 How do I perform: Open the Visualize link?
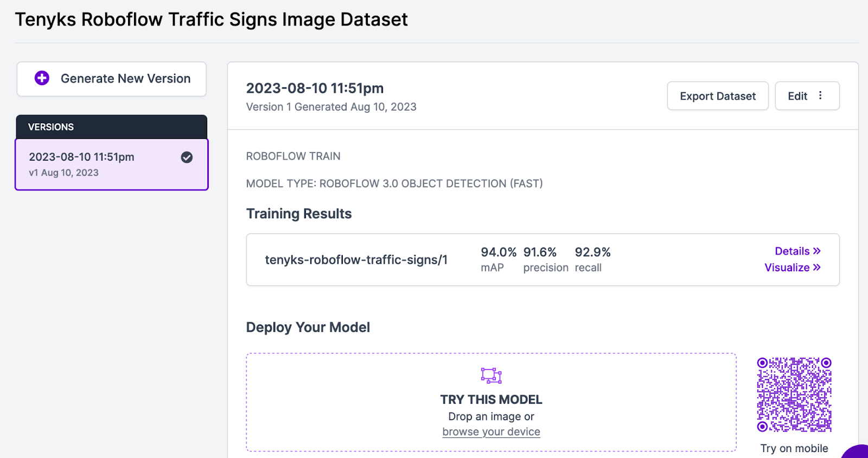787,268
